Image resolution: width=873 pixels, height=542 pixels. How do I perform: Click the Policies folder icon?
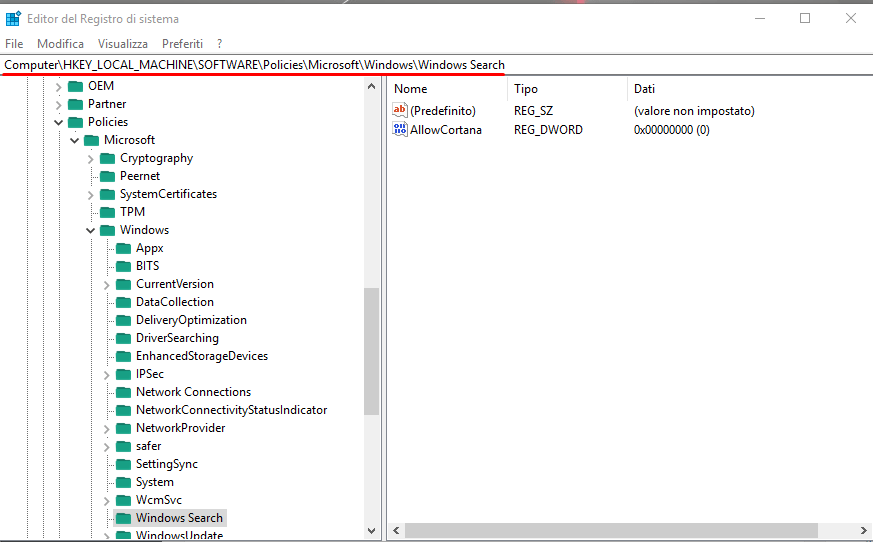[75, 122]
